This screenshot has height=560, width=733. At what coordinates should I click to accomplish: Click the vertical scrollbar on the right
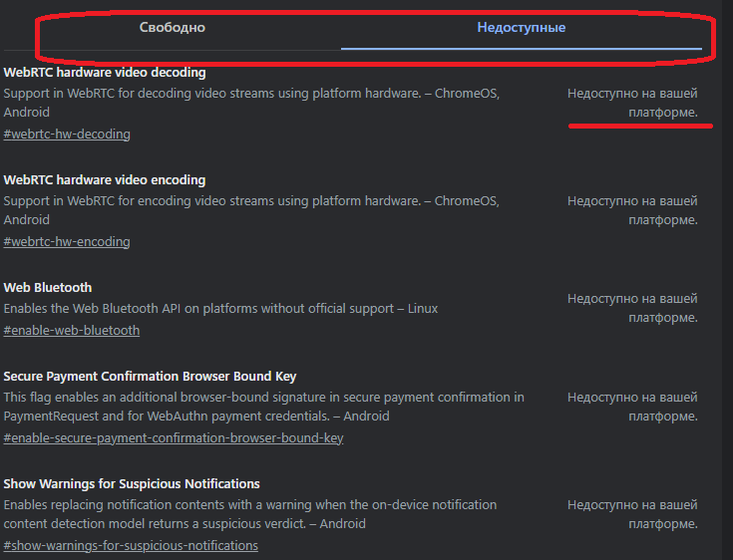(727, 280)
